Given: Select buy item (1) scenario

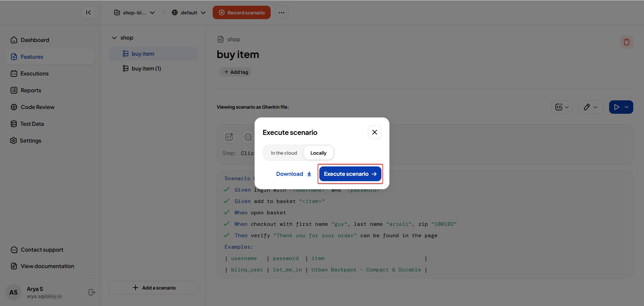Looking at the screenshot, I should click(146, 68).
